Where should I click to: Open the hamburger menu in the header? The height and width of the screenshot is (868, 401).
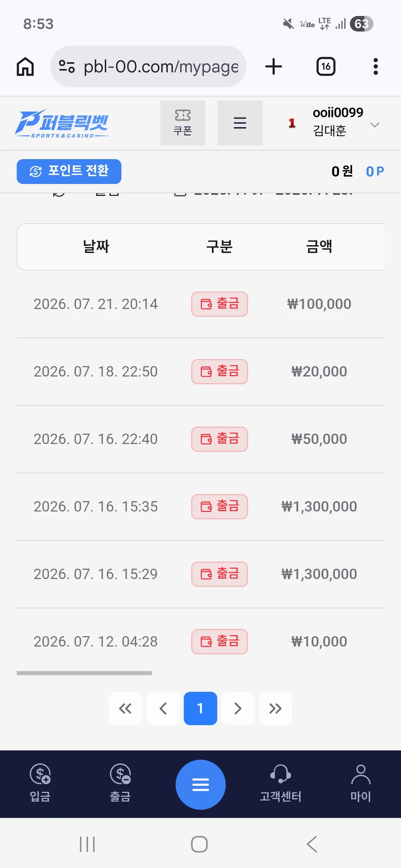(x=240, y=123)
